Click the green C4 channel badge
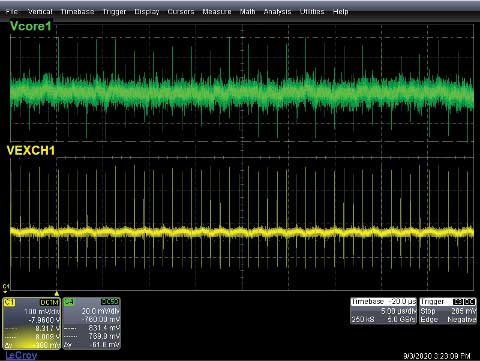The height and width of the screenshot is (361, 480). pyautogui.click(x=68, y=302)
